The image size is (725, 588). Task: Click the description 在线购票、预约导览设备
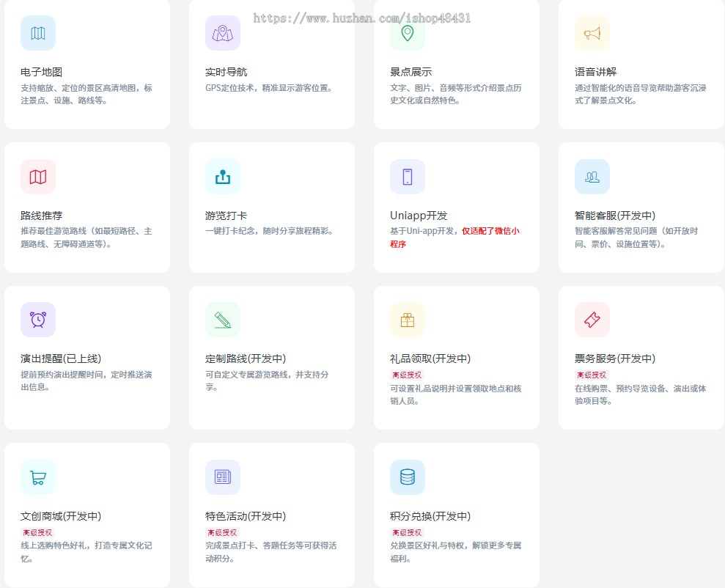coord(641,394)
